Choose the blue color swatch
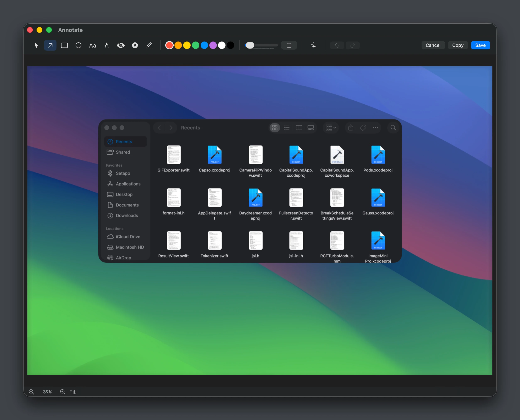The image size is (520, 420). pos(204,45)
